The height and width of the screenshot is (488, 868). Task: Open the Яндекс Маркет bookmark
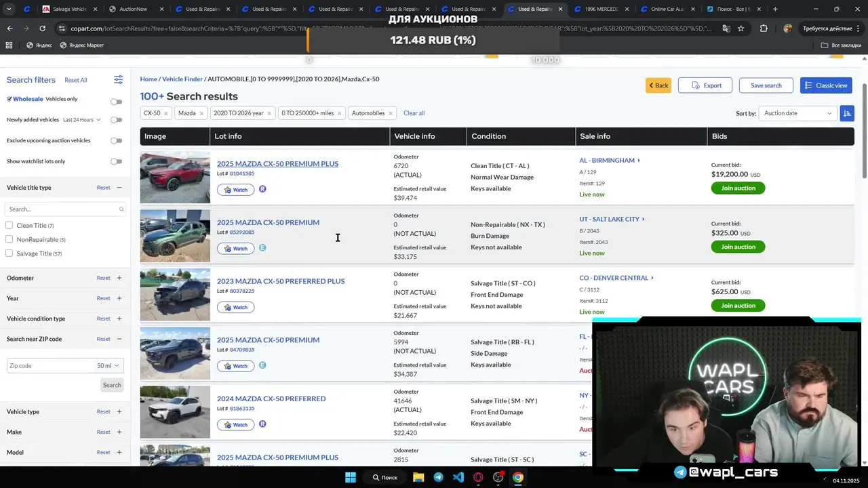(82, 45)
